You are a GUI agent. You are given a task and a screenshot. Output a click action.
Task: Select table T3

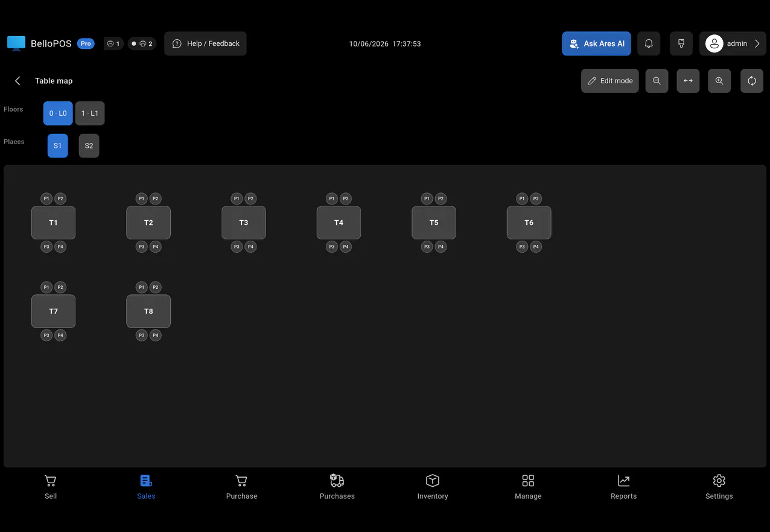click(244, 223)
